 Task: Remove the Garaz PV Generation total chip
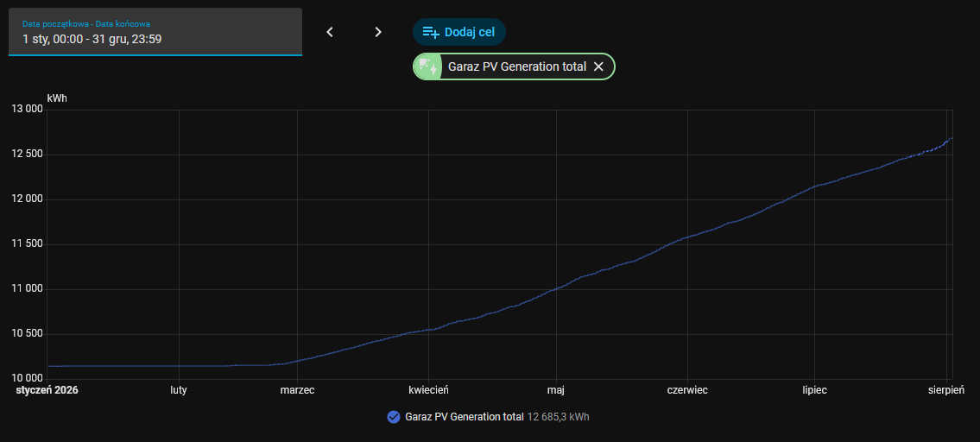click(598, 66)
